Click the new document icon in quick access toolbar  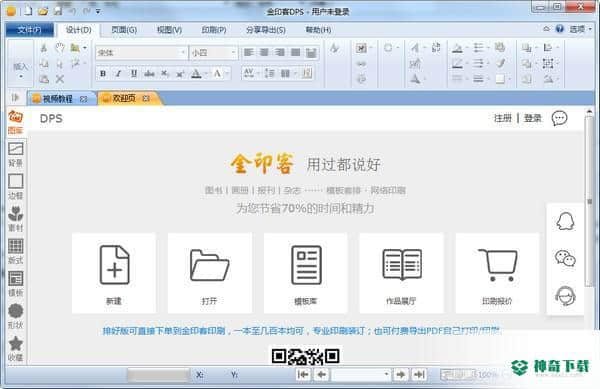pos(28,11)
